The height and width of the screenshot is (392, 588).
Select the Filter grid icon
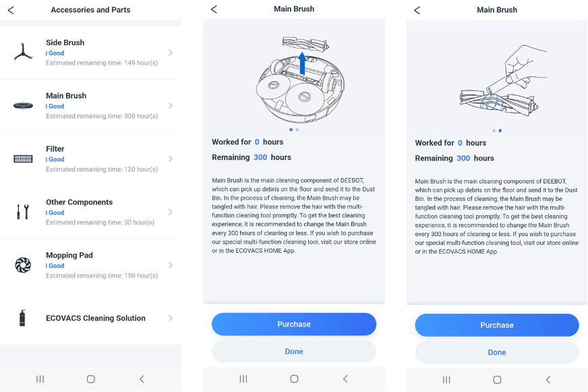coord(23,159)
